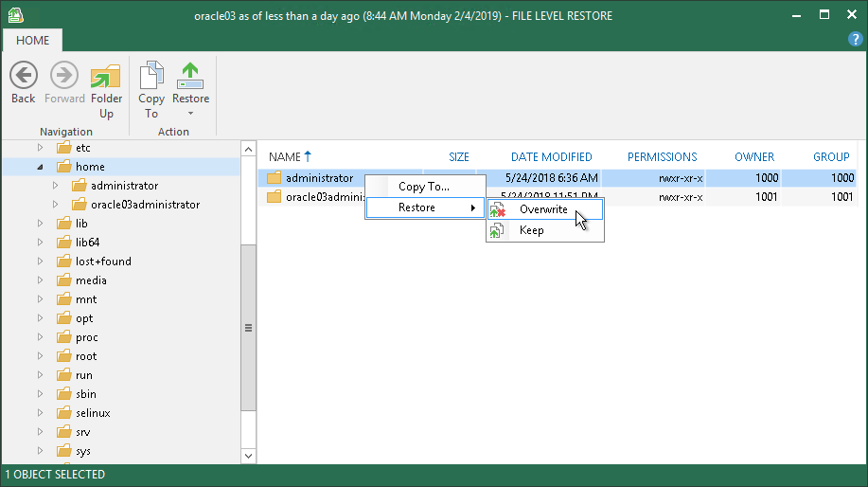Click the lost+found folder icon in tree
868x487 pixels.
(x=64, y=261)
